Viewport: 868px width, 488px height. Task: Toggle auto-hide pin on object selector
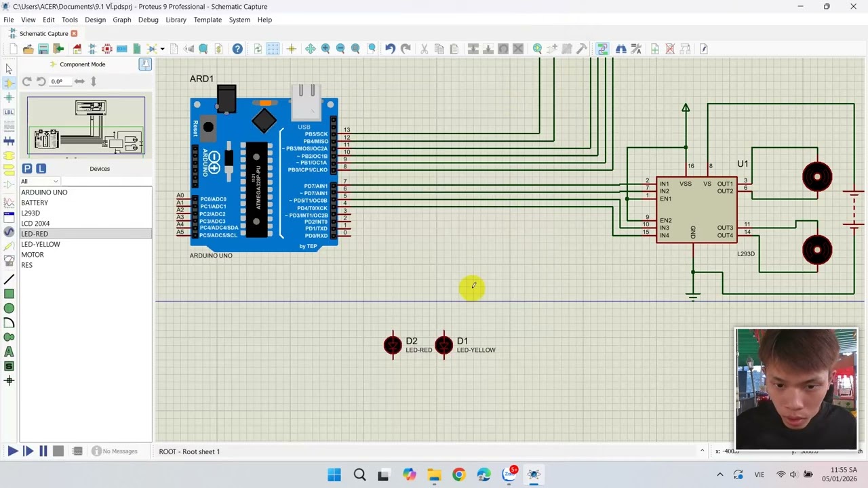pos(145,64)
